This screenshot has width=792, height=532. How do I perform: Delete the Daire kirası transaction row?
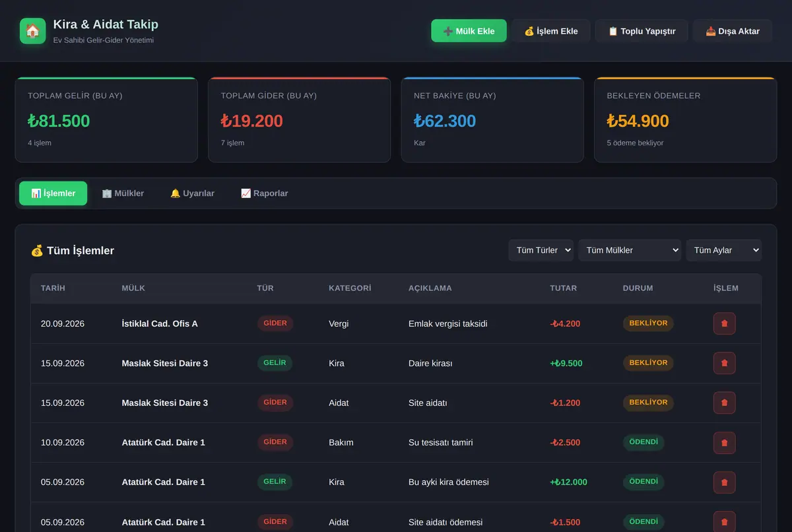(724, 363)
